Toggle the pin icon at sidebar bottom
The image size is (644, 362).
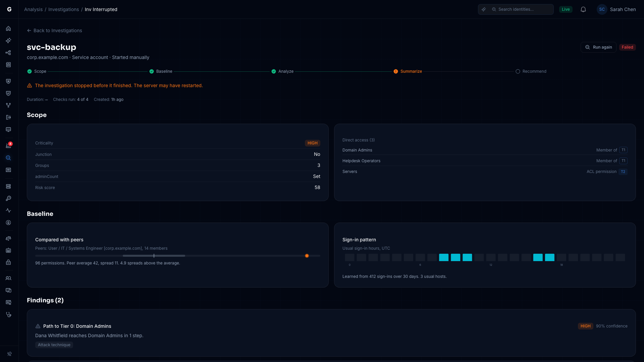click(9, 354)
